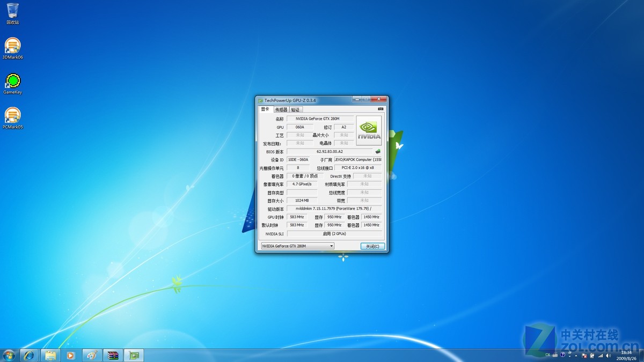Click the Action Center flag icon
The image size is (644, 362).
[x=584, y=355]
